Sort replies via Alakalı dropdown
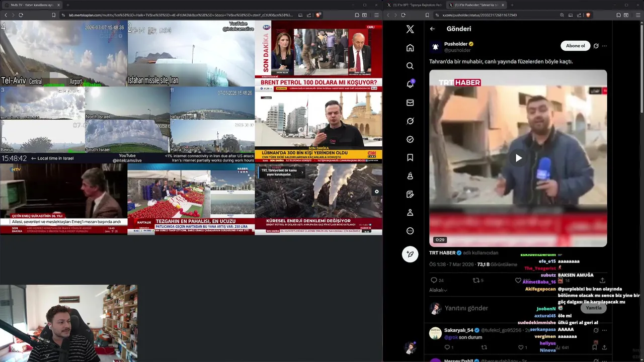The width and height of the screenshot is (644, 362). click(x=438, y=290)
